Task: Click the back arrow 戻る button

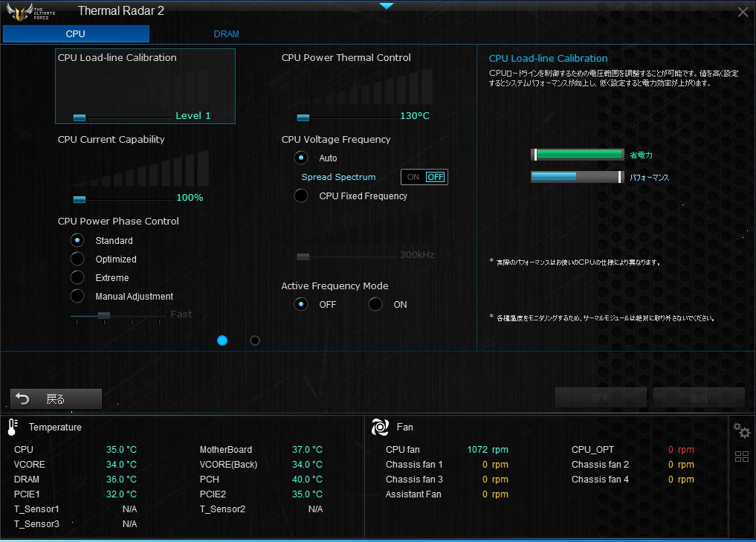Action: click(x=56, y=399)
